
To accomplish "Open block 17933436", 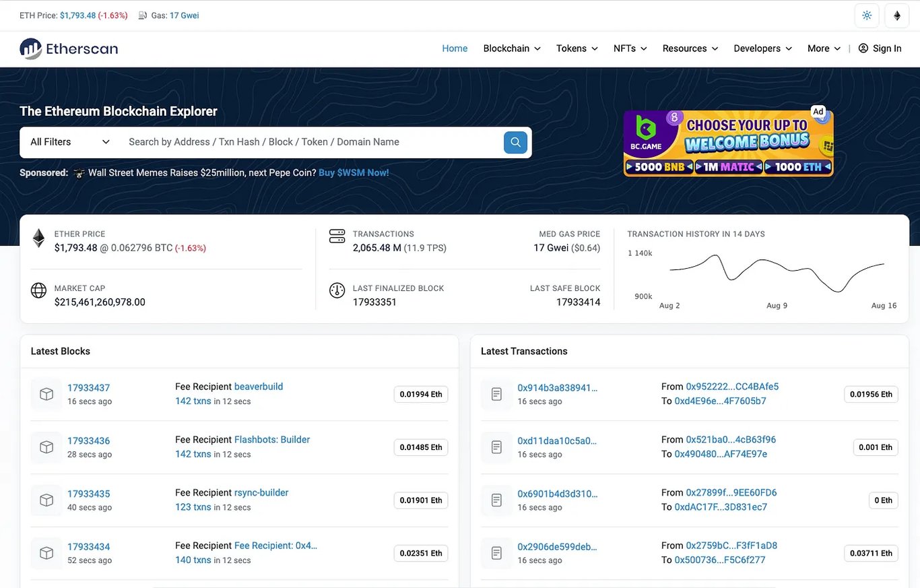I will tap(88, 441).
